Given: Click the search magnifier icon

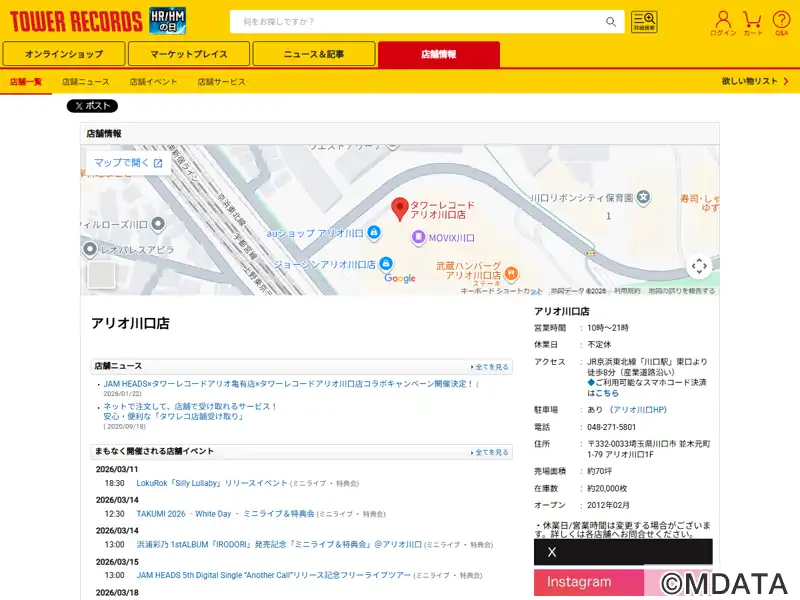Looking at the screenshot, I should [611, 21].
